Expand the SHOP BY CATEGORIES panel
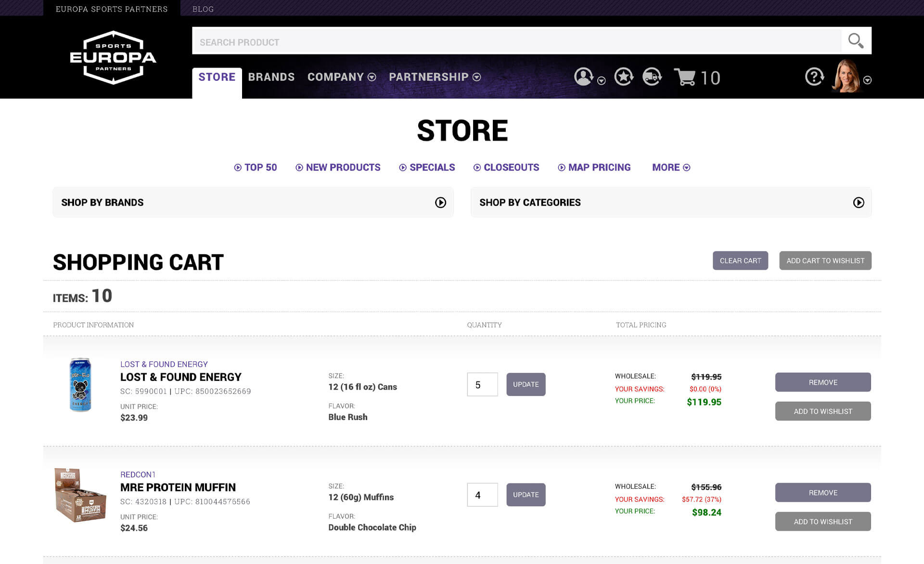Image resolution: width=924 pixels, height=564 pixels. point(859,203)
